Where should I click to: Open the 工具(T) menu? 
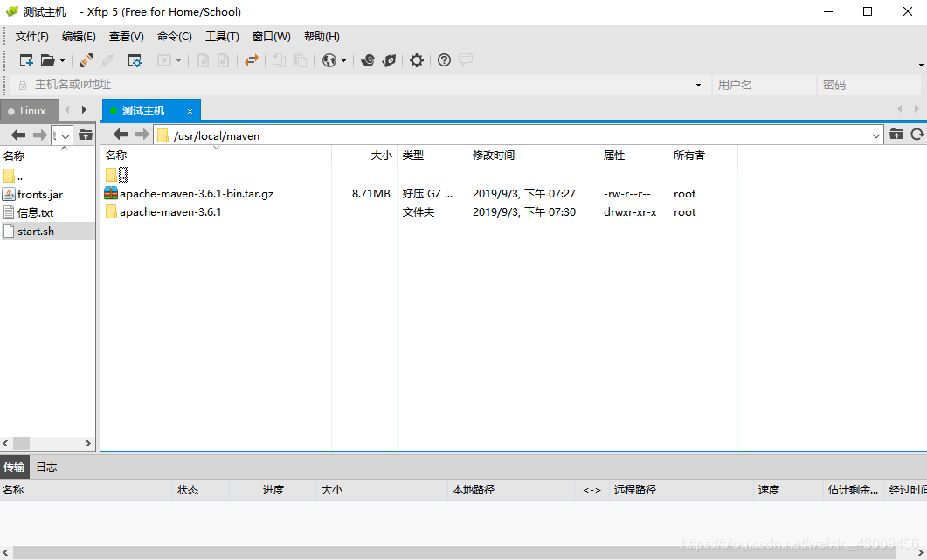221,36
